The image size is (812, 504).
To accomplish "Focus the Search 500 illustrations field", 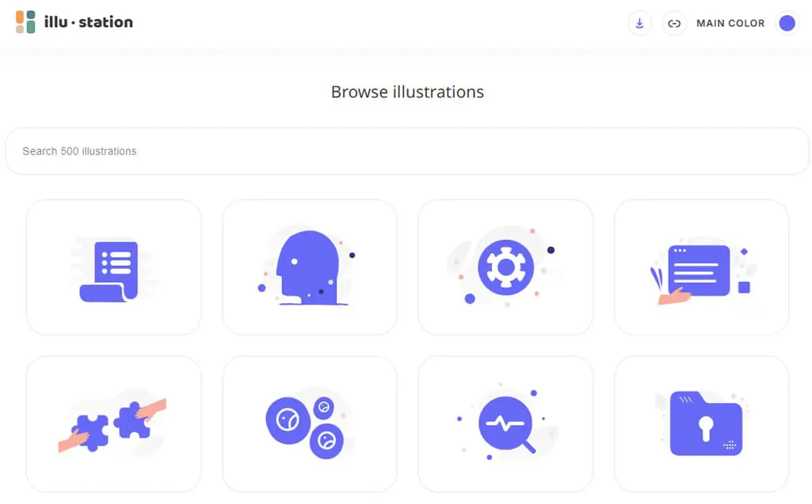I will point(407,151).
